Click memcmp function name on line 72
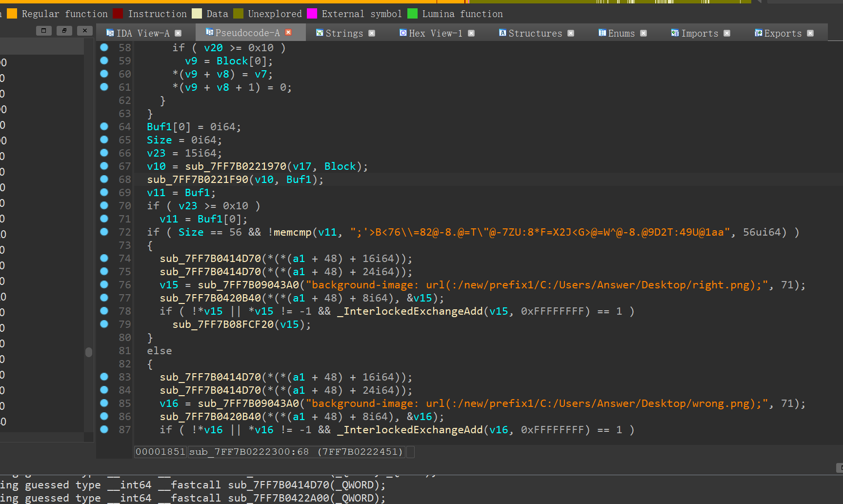 point(292,232)
